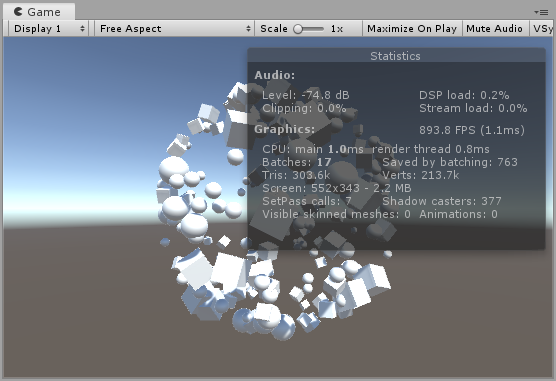Open the Free Aspect ratio dropdown

(x=174, y=28)
